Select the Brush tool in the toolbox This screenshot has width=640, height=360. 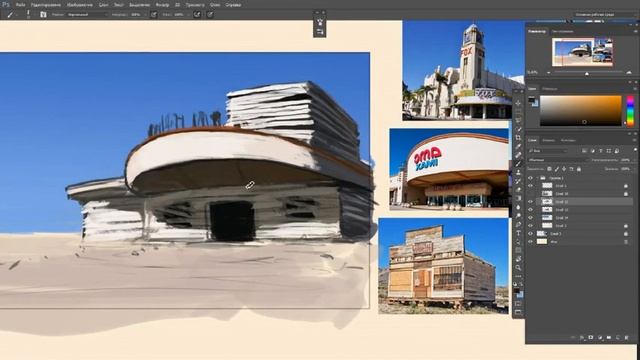[x=518, y=163]
